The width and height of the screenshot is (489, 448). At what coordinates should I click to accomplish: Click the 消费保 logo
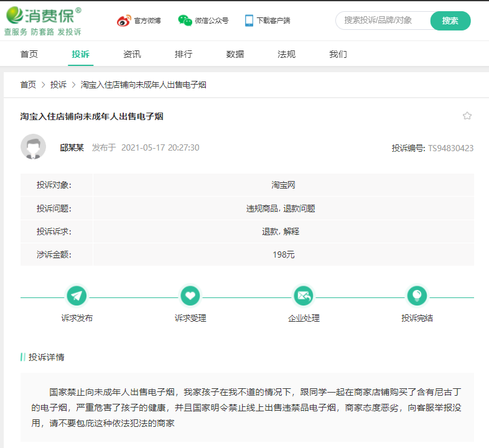[44, 15]
